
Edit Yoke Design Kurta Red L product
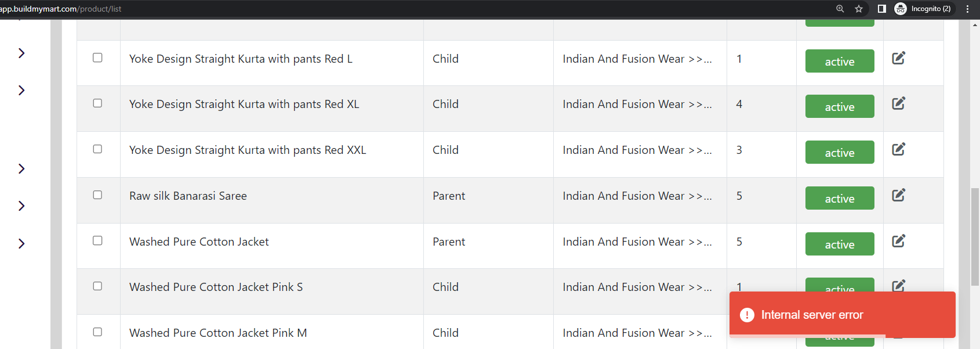click(898, 58)
